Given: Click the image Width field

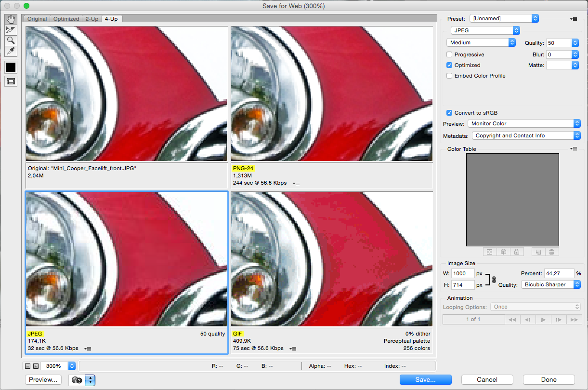Looking at the screenshot, I should [463, 273].
